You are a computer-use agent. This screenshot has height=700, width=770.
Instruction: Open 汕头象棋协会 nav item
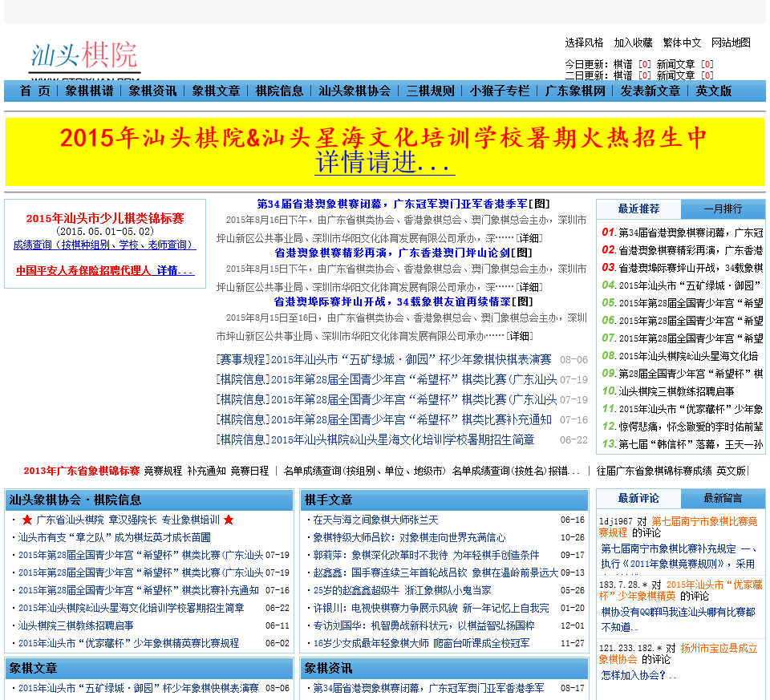(355, 91)
